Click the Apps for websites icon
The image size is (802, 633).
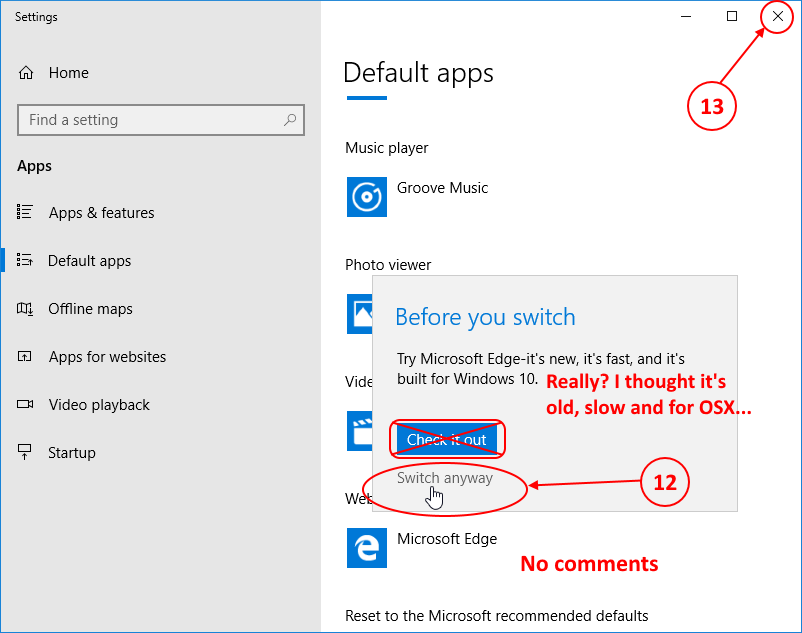pyautogui.click(x=25, y=356)
